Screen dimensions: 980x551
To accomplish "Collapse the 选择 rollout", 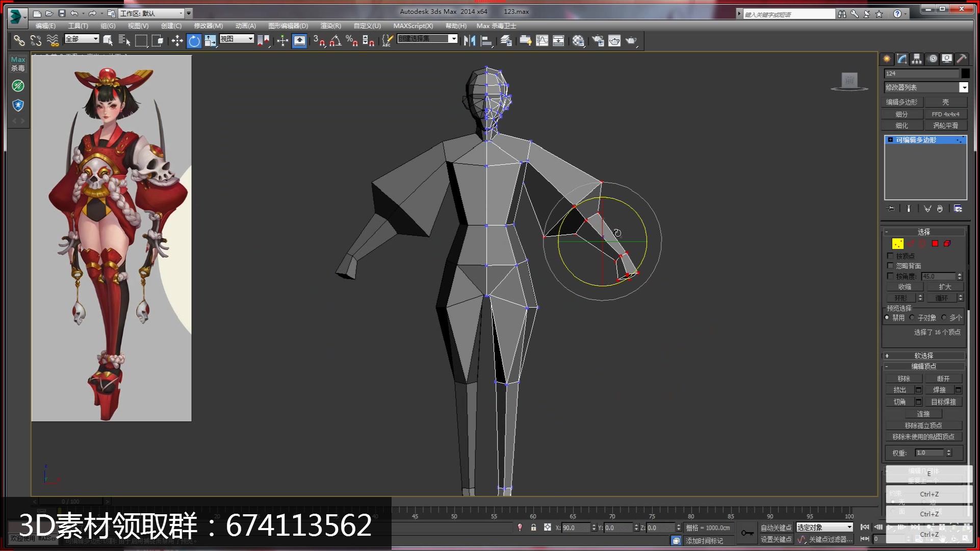I will click(x=923, y=232).
